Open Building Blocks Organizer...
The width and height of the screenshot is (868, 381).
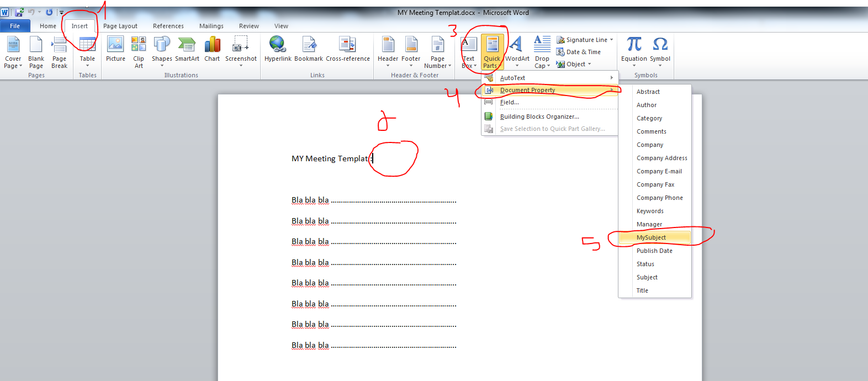click(x=549, y=117)
